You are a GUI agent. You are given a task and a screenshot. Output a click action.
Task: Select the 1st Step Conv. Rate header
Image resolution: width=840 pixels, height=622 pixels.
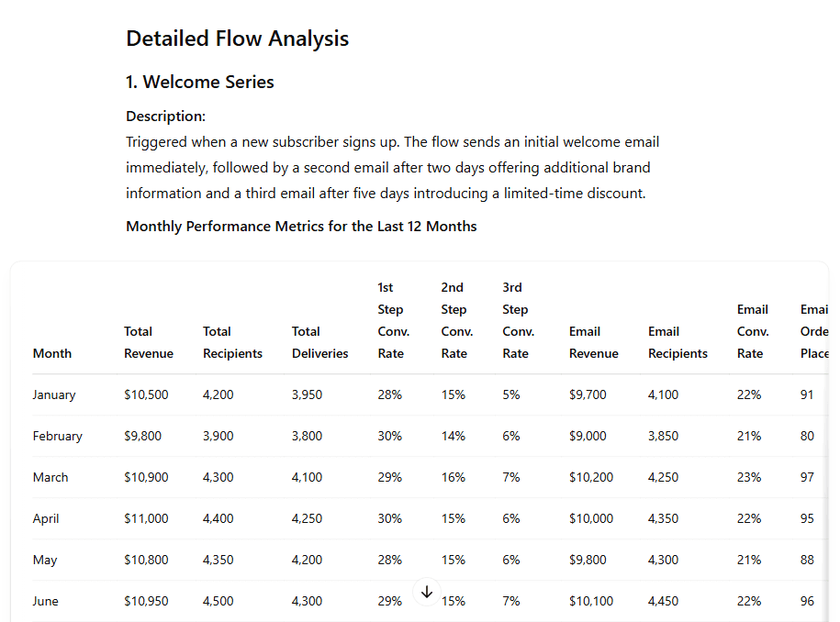click(393, 320)
